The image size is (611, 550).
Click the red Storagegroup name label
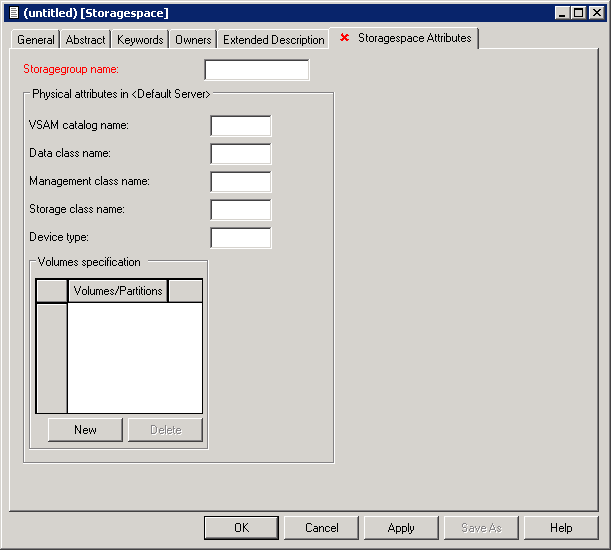(x=71, y=69)
